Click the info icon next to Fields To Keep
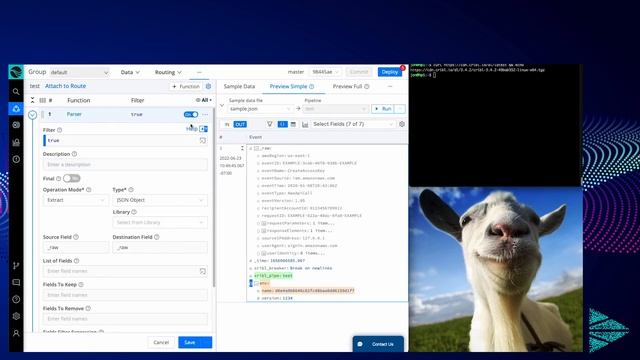 tap(81, 284)
